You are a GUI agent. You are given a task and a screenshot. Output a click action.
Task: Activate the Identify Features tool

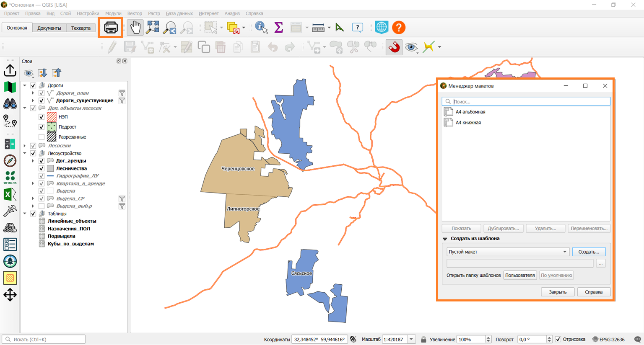261,28
